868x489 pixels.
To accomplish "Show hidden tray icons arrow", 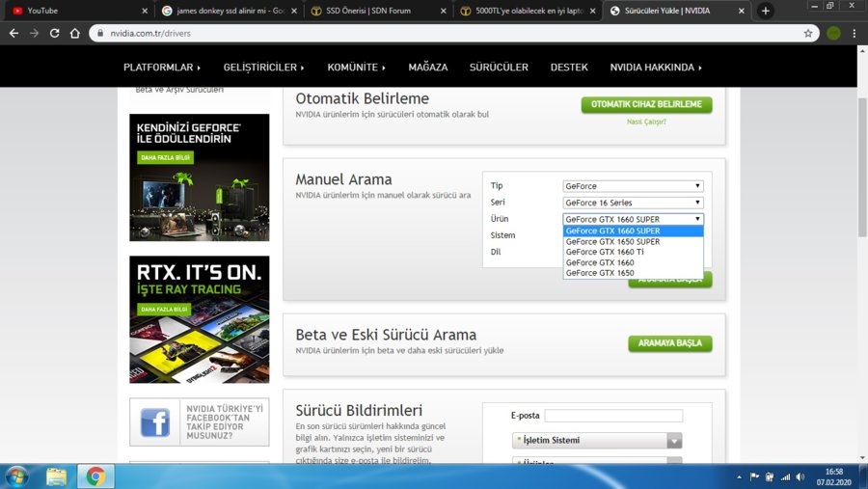I will pyautogui.click(x=739, y=476).
